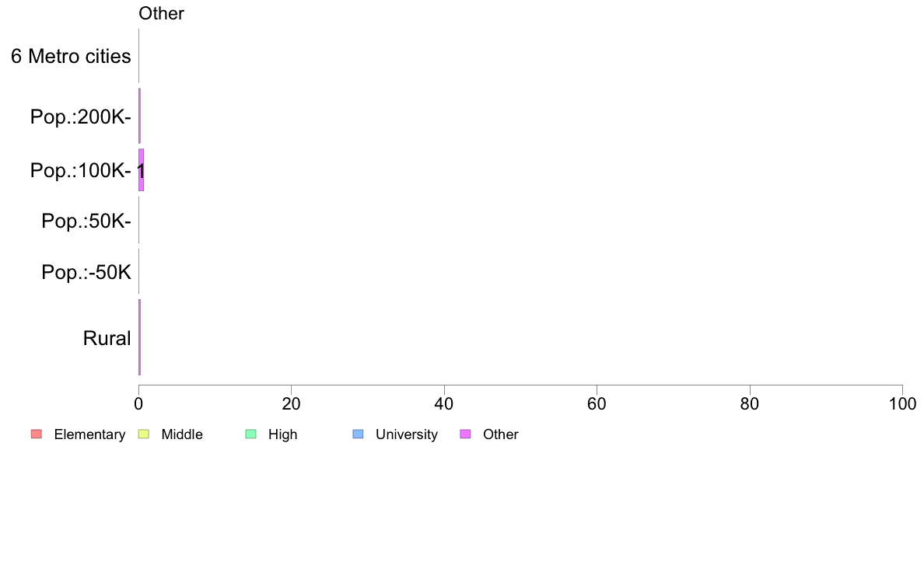Click the Middle yellow legend swatch

tap(143, 434)
